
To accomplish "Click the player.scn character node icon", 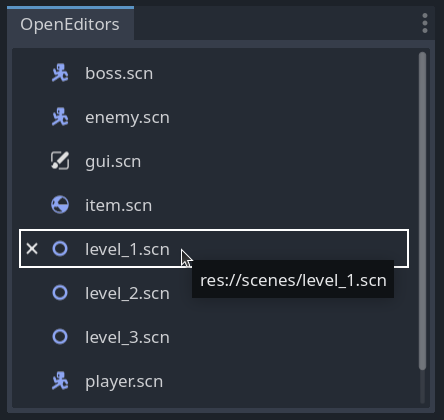I will (60, 381).
